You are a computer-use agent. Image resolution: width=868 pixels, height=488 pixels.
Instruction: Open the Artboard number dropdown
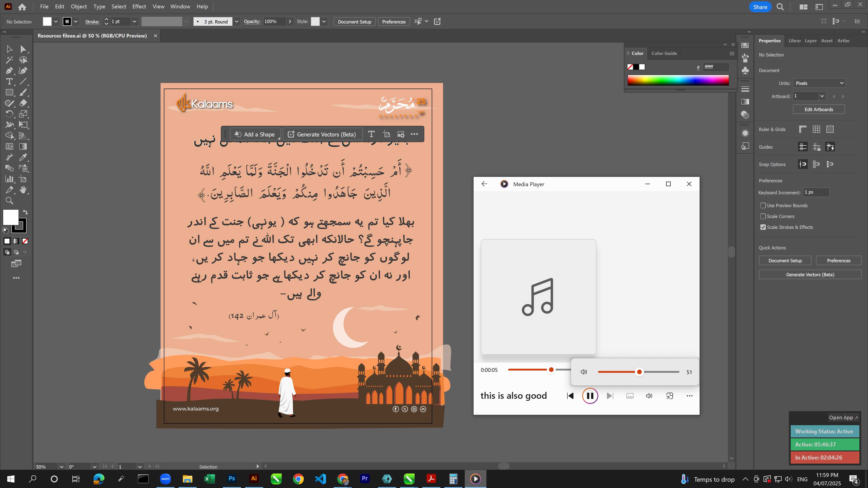(x=822, y=96)
